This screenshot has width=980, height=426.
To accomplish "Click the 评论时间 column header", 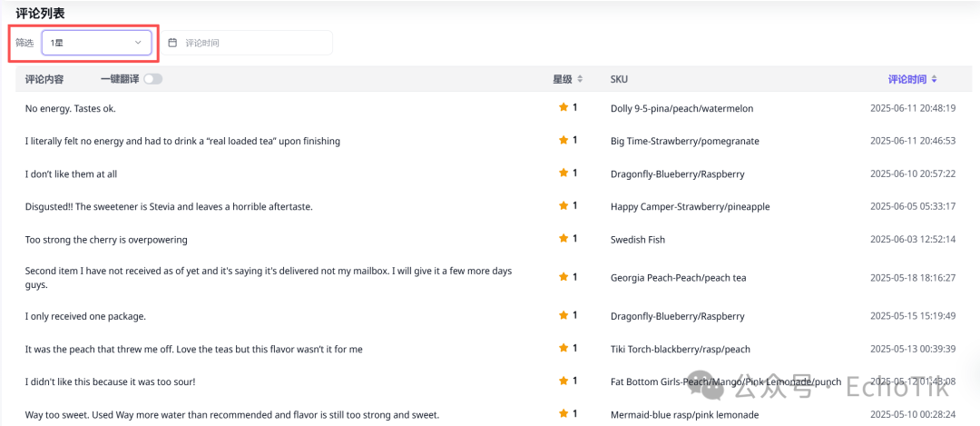I will (906, 79).
